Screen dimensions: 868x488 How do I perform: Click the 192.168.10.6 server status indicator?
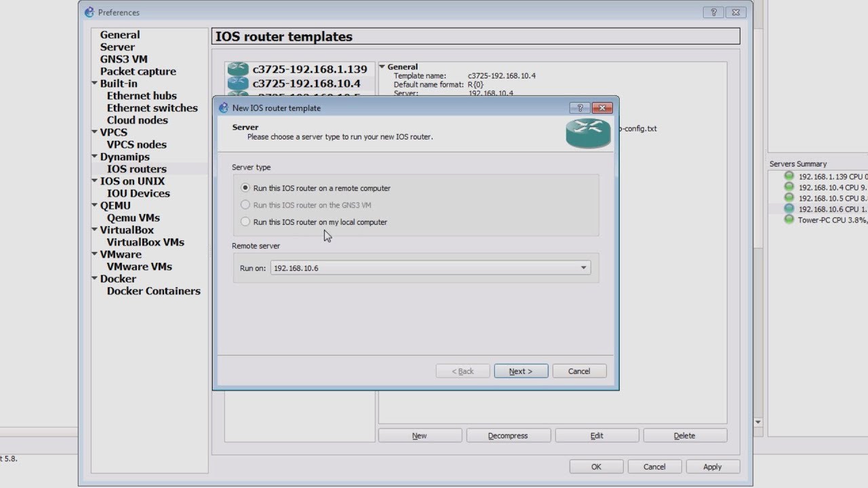coord(789,209)
